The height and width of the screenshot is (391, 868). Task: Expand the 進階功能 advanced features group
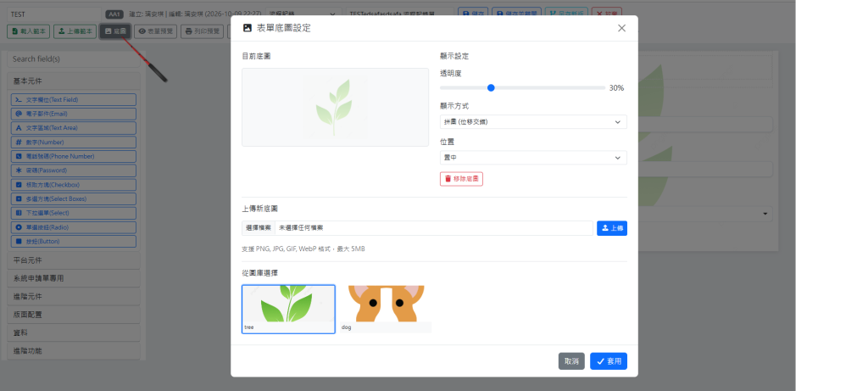(x=74, y=350)
